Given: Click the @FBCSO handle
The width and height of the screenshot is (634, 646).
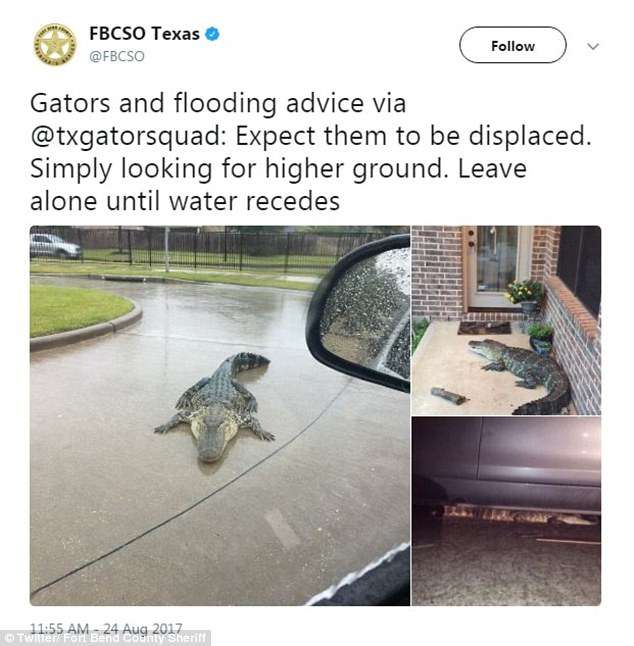Looking at the screenshot, I should pos(117,56).
